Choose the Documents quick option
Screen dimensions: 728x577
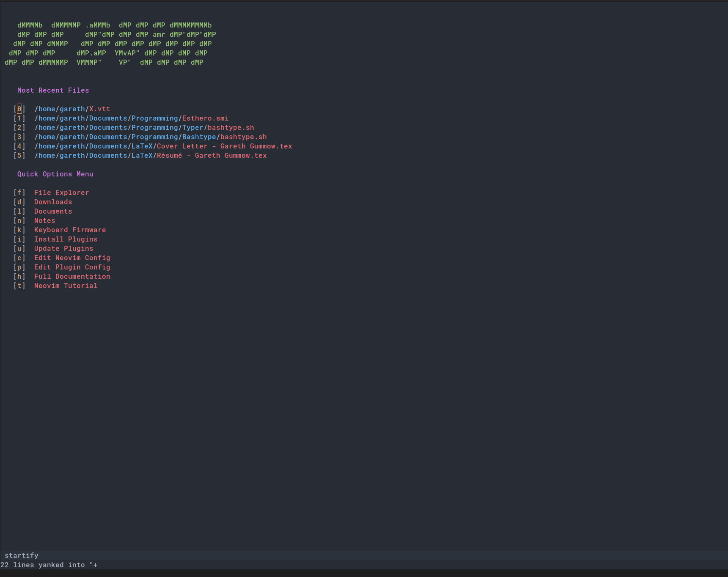53,211
